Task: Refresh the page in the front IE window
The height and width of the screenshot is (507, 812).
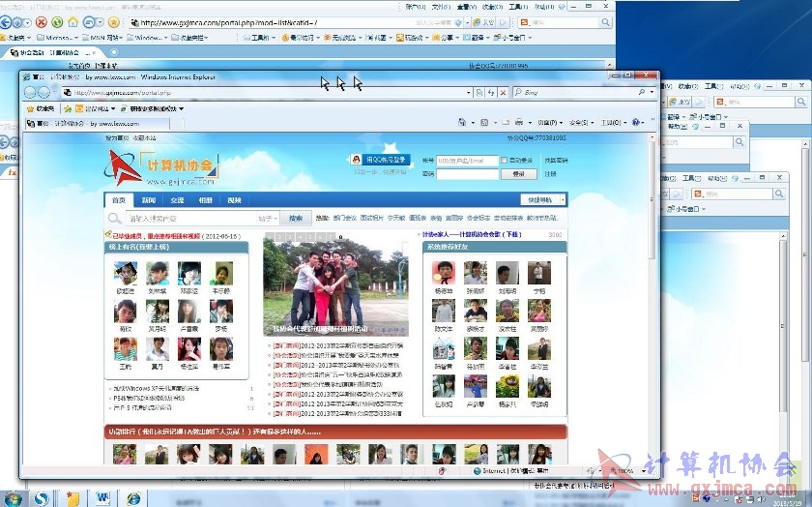Action: [491, 92]
